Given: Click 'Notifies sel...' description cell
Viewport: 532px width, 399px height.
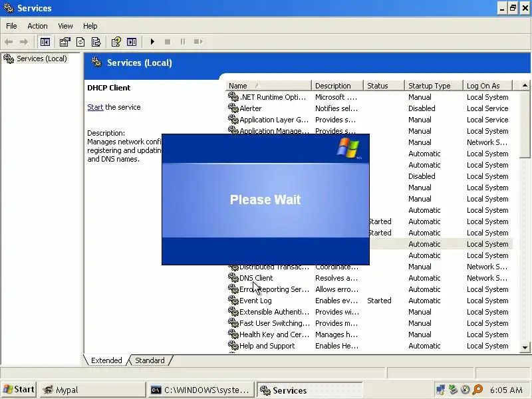Looking at the screenshot, I should [x=336, y=108].
